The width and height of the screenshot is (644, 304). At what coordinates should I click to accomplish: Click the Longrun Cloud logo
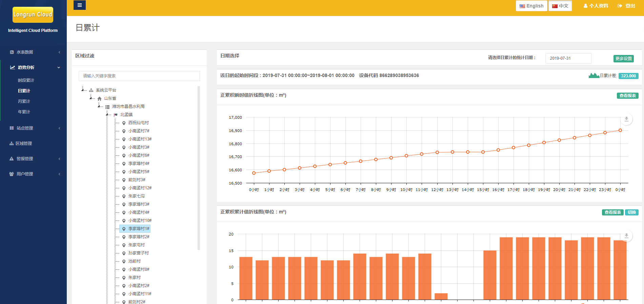(x=33, y=15)
